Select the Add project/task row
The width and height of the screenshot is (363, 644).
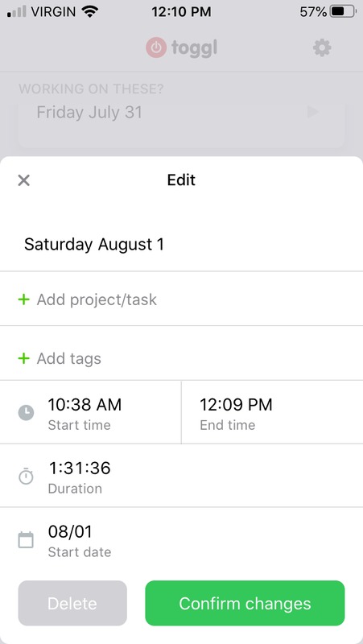click(182, 299)
